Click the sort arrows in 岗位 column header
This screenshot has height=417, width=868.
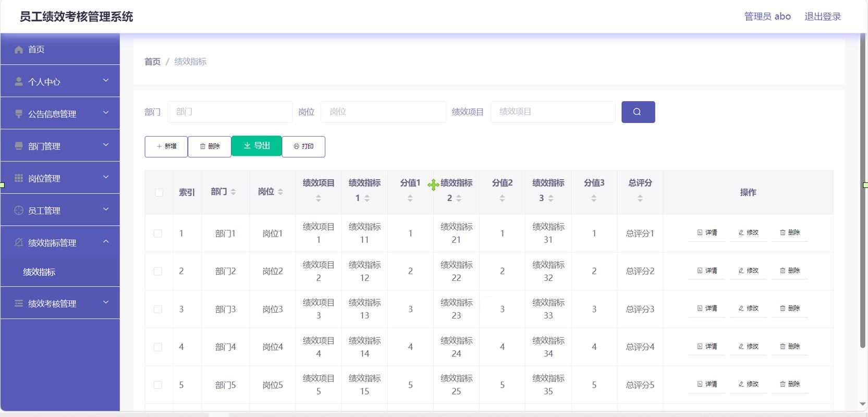280,192
